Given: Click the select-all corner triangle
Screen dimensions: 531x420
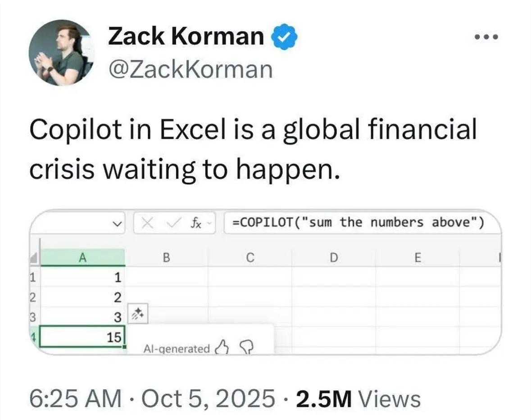Looking at the screenshot, I should coord(34,259).
